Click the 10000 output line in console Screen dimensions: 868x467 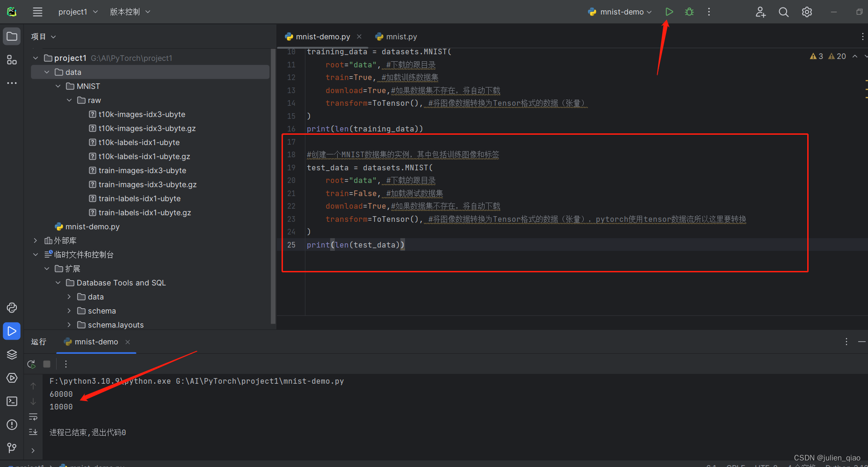(x=61, y=407)
